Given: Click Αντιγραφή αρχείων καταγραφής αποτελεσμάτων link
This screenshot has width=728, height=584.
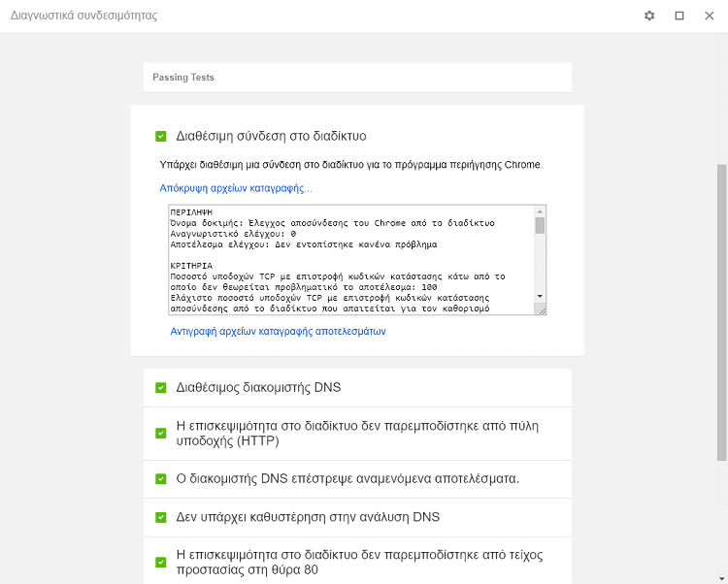Looking at the screenshot, I should click(x=278, y=331).
